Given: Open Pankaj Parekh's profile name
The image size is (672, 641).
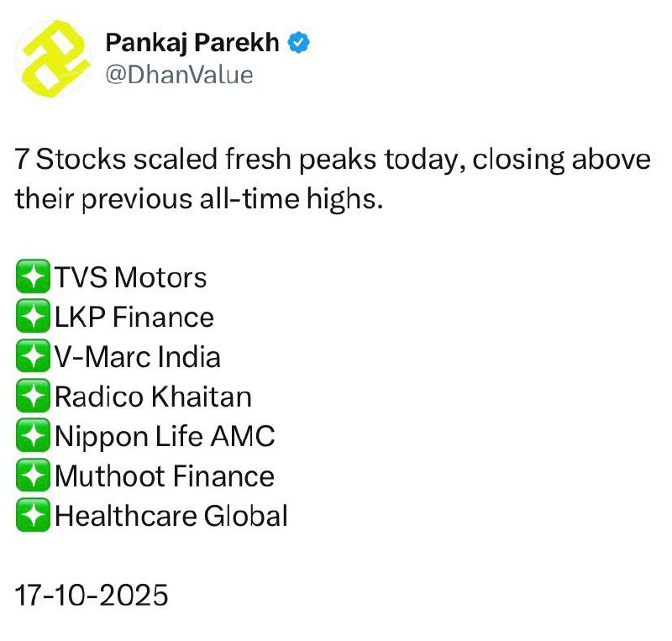Looking at the screenshot, I should tap(192, 42).
